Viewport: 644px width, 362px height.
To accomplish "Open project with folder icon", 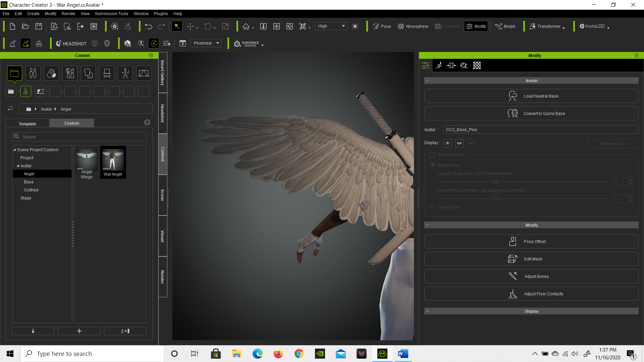I will point(25,26).
